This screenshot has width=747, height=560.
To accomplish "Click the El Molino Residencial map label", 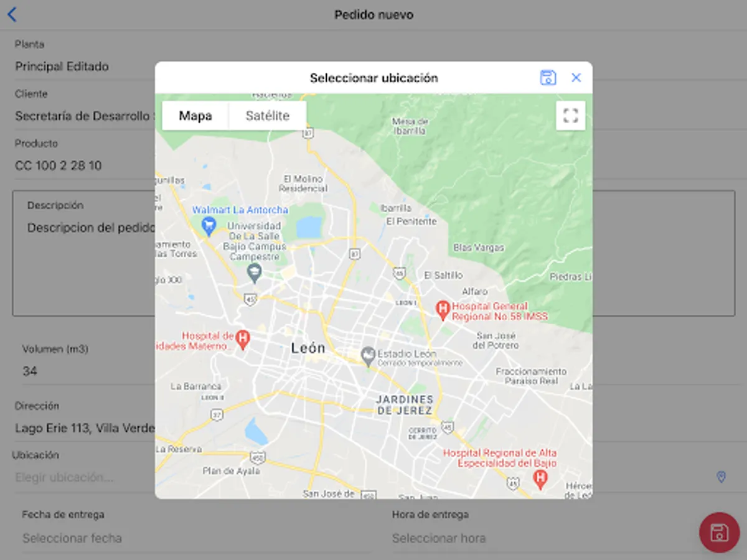I will [303, 184].
